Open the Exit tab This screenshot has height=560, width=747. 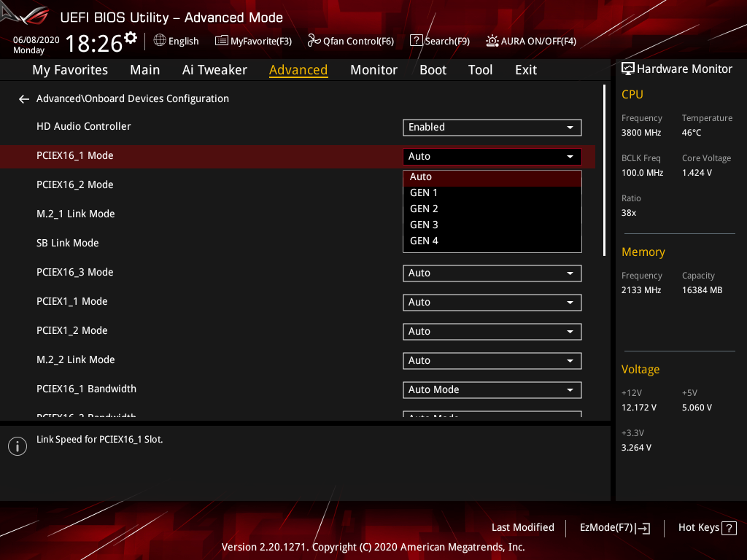coord(526,70)
